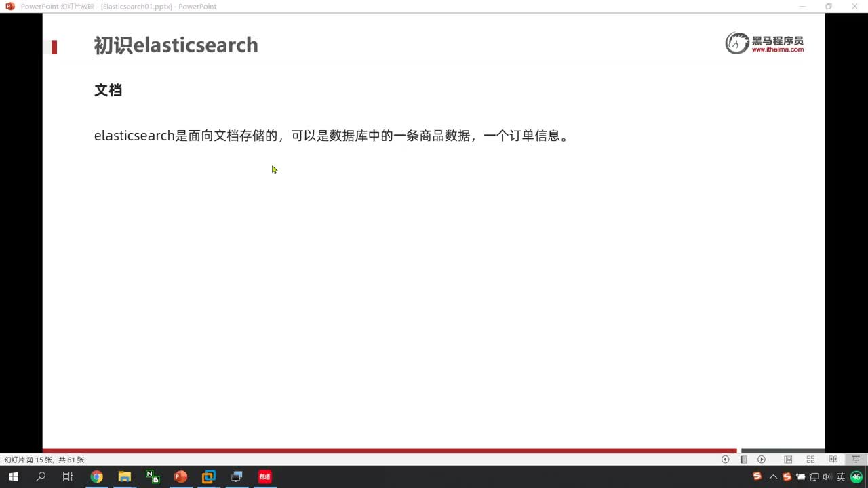Open Youdao red app on taskbar

pyautogui.click(x=264, y=476)
